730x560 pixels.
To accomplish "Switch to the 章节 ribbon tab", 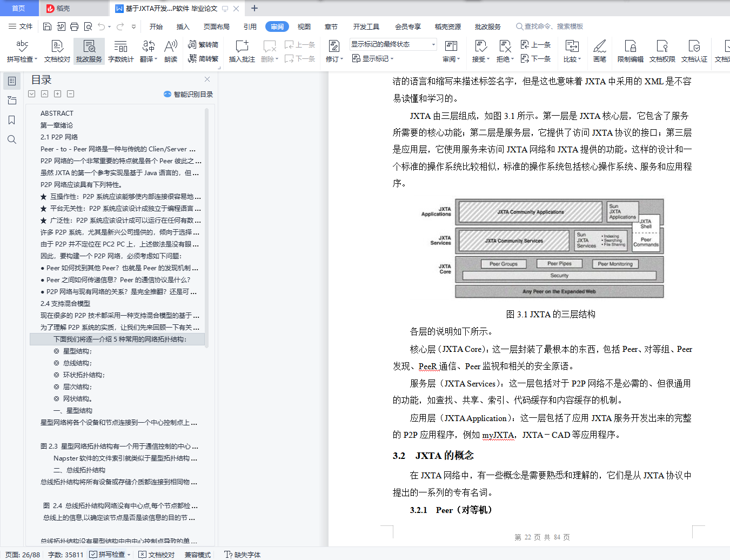I will pos(331,26).
